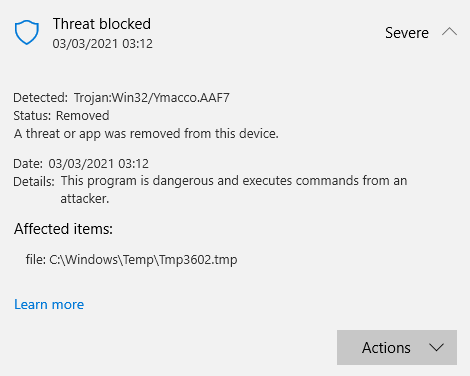Screen dimensions: 470x376
Task: Click the Detected label
Action: point(41,98)
